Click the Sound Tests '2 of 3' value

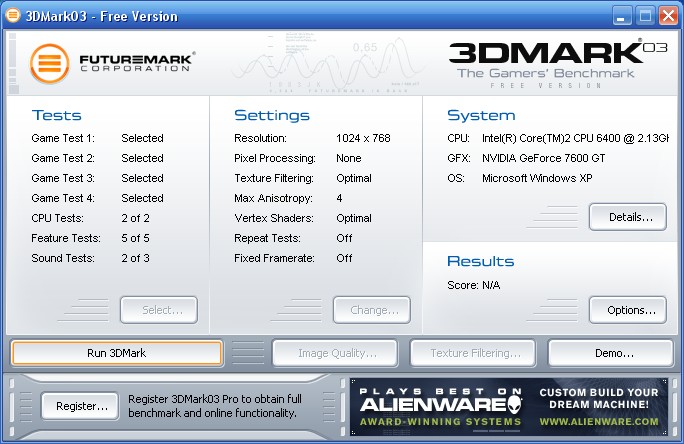(135, 258)
